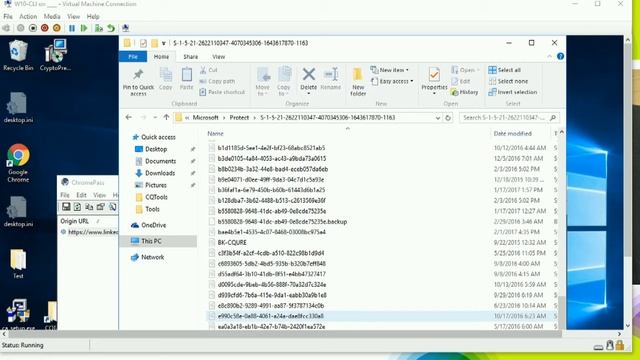Image resolution: width=640 pixels, height=360 pixels.
Task: Click the Refresh button beside address bar
Action: [x=448, y=118]
